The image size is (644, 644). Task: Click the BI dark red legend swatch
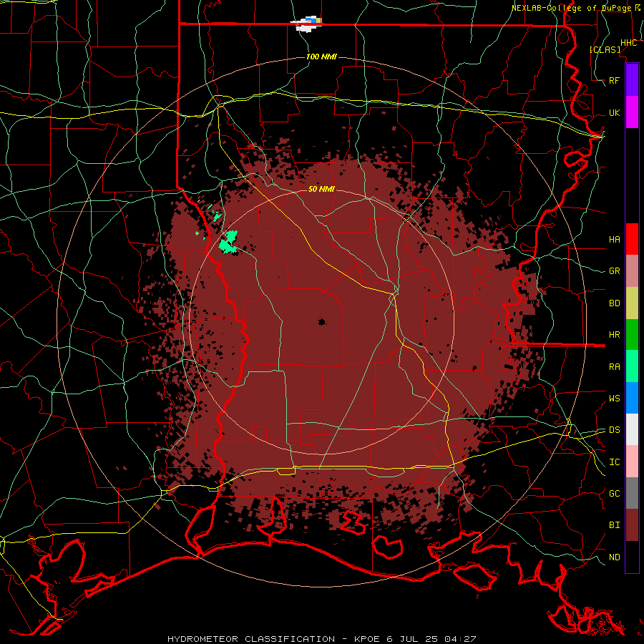click(632, 525)
